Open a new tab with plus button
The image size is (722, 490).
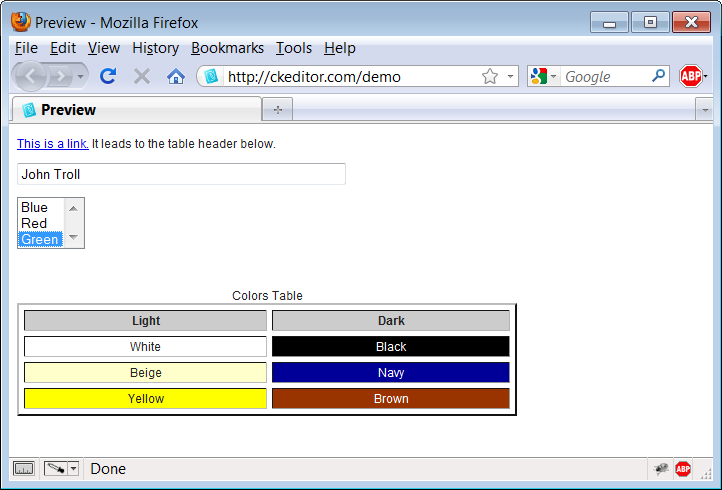tap(277, 109)
